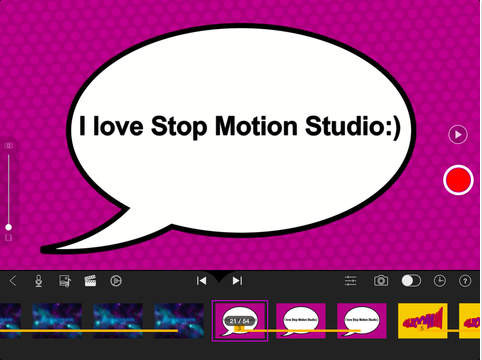Click the clapperboard movie icon

click(x=90, y=281)
